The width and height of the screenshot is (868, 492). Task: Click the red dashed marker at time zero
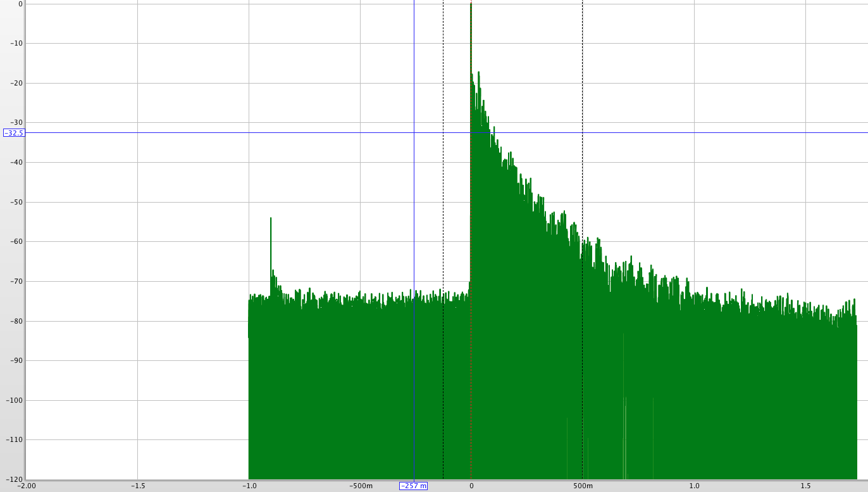[471, 241]
